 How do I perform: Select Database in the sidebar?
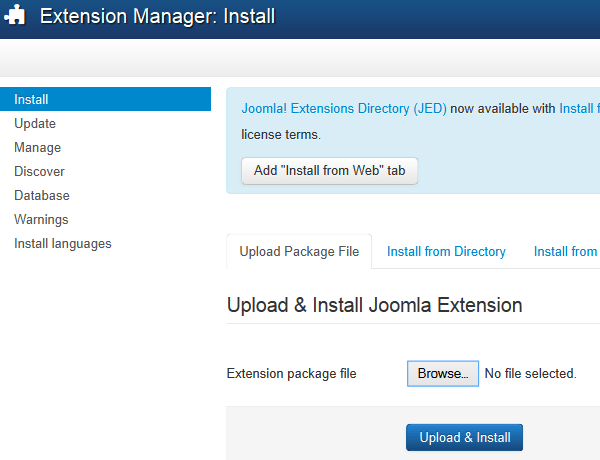(42, 196)
